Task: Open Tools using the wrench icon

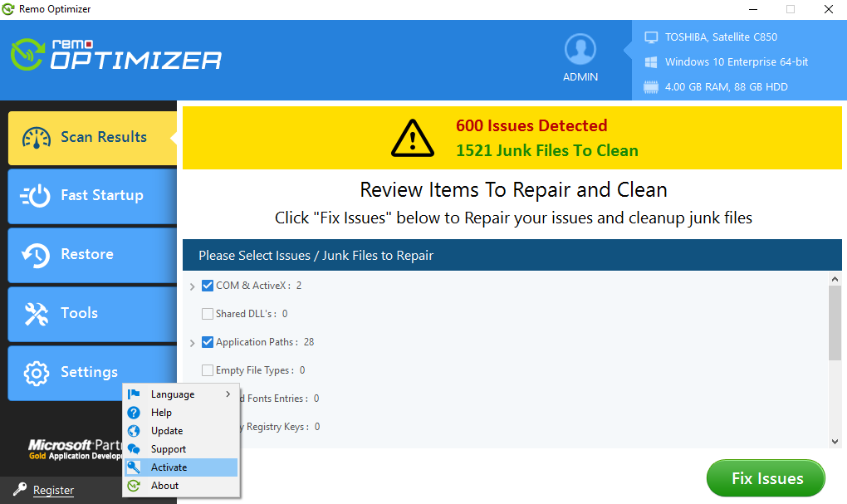Action: coord(37,313)
